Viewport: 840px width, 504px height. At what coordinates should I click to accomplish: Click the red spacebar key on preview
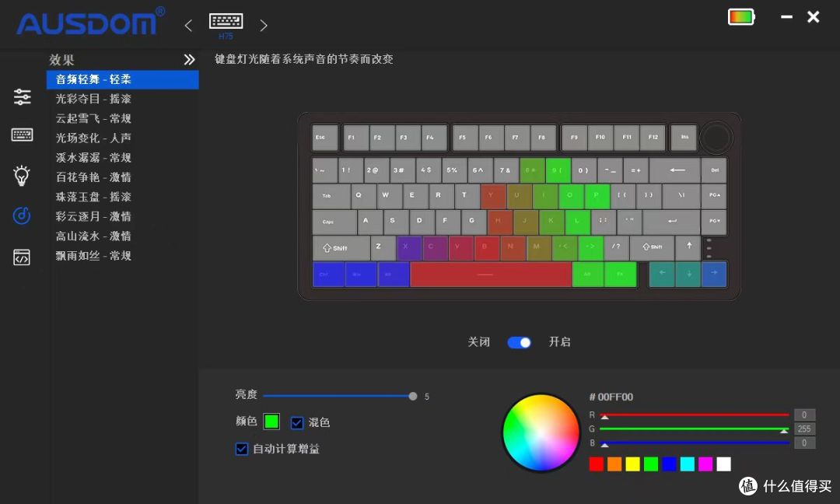tap(491, 275)
